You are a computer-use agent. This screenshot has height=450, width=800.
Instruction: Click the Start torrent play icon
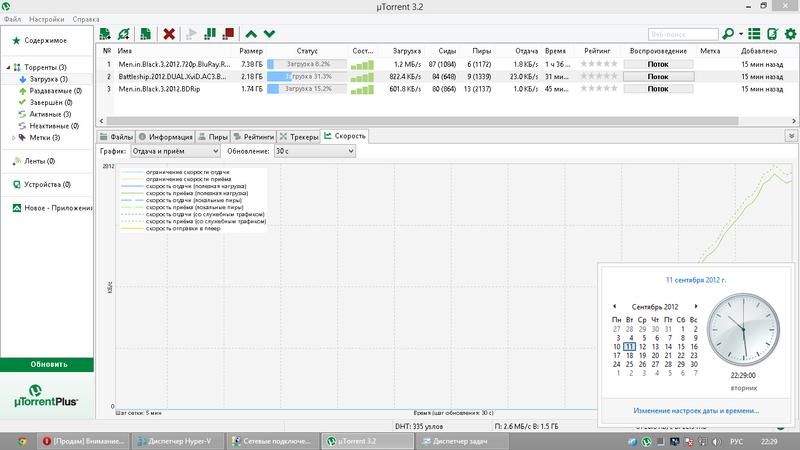point(191,34)
